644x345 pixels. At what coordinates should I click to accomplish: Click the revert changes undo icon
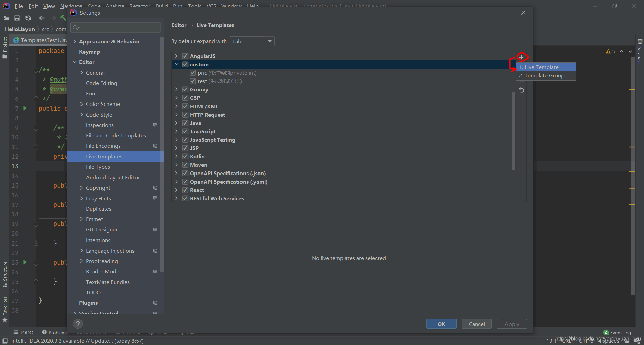point(522,90)
